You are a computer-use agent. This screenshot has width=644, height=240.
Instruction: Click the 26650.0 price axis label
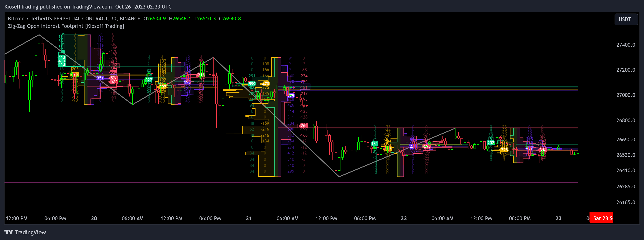626,140
